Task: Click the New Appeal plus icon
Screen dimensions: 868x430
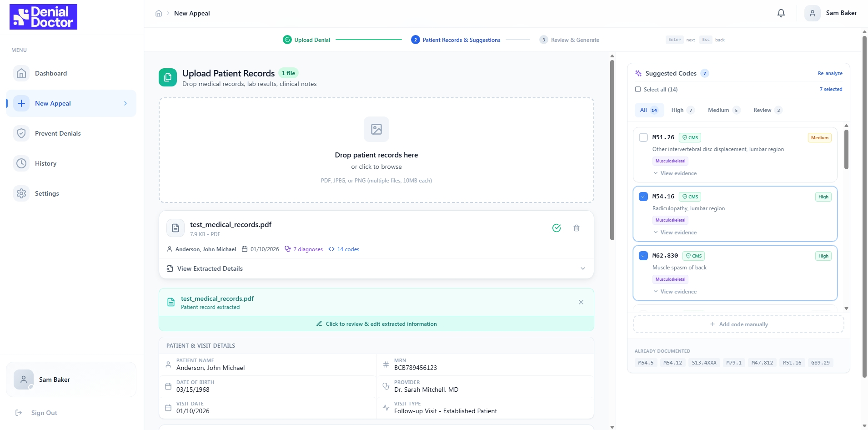Action: pyautogui.click(x=21, y=103)
